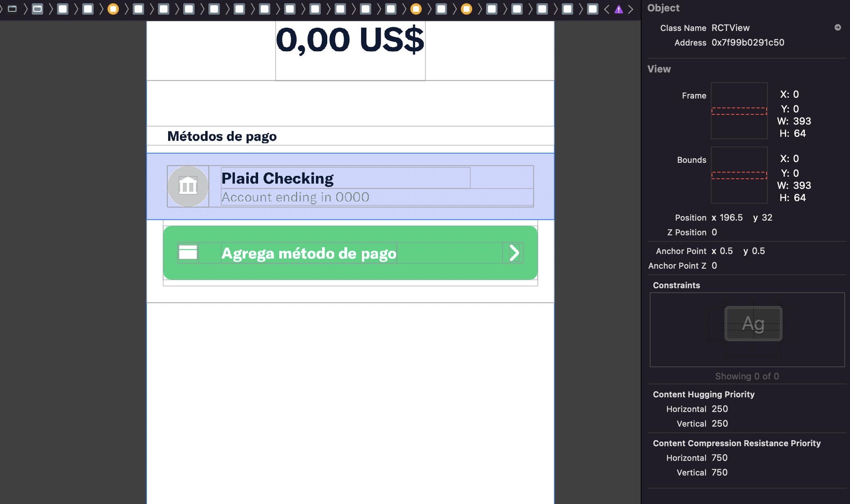Click the white chevron on Agrega button
850x504 pixels.
[x=514, y=253]
